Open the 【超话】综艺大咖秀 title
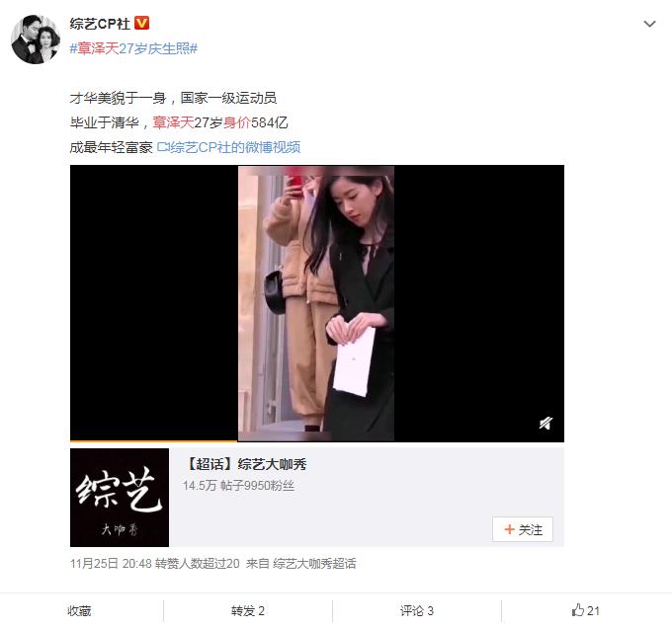Screen dimensions: 672x630 pyautogui.click(x=245, y=464)
